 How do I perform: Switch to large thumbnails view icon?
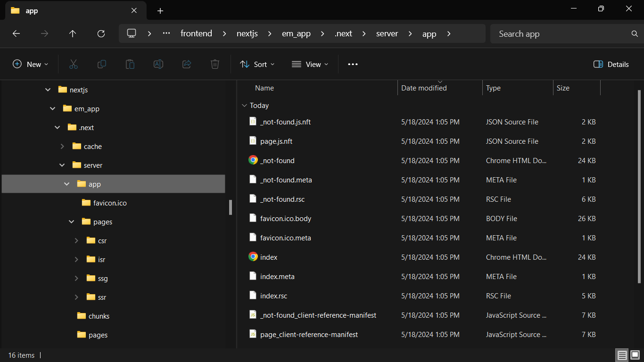[x=635, y=355]
